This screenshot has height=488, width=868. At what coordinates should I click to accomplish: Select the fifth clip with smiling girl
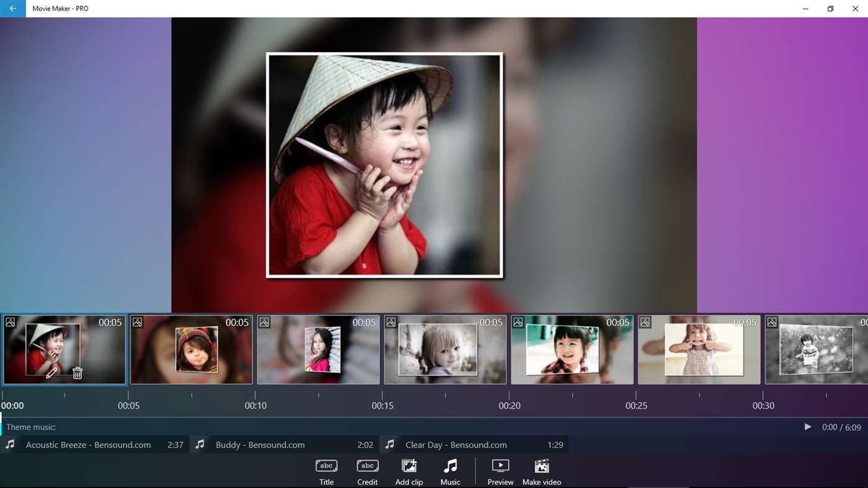(572, 350)
